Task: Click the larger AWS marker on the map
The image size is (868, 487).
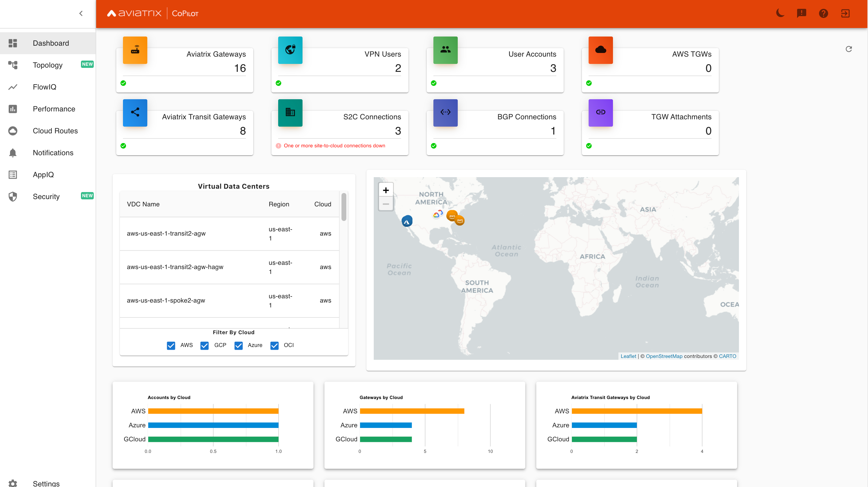Action: [452, 215]
